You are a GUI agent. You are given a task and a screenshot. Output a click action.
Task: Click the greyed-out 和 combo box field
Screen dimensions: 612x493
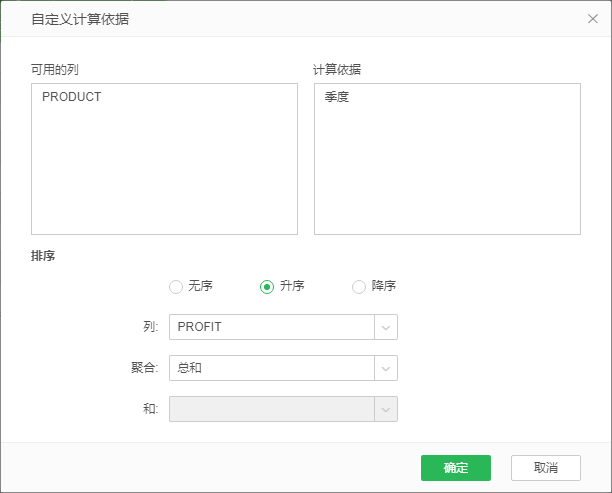coord(270,409)
